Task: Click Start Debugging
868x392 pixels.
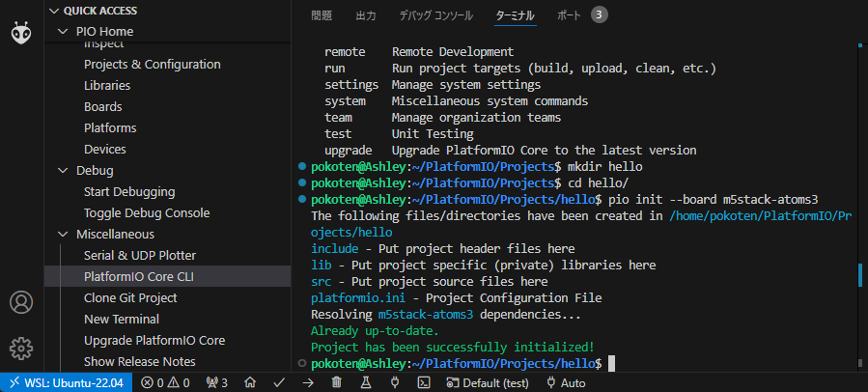Action: point(129,191)
